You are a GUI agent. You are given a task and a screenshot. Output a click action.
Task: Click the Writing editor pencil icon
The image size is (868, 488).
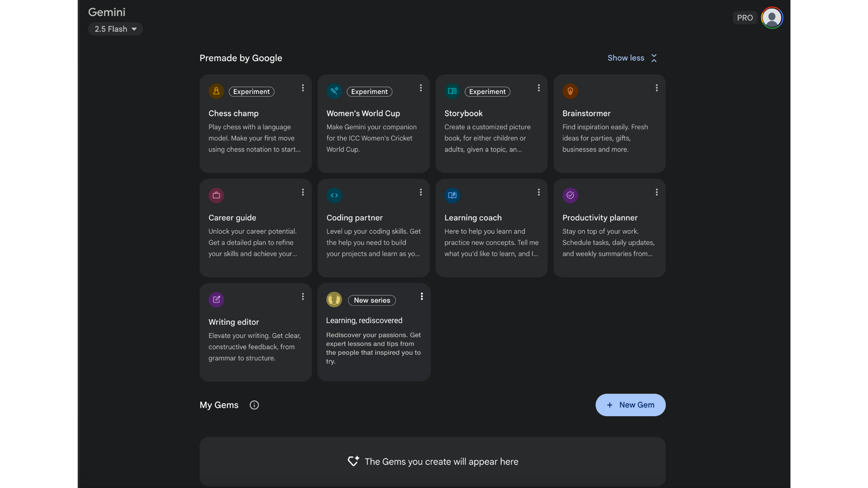pos(216,300)
